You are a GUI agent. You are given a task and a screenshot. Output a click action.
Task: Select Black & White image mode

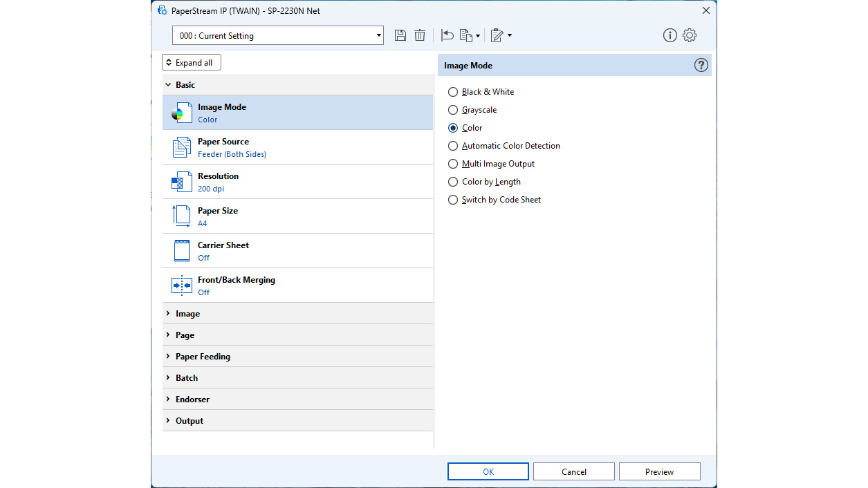[x=453, y=92]
